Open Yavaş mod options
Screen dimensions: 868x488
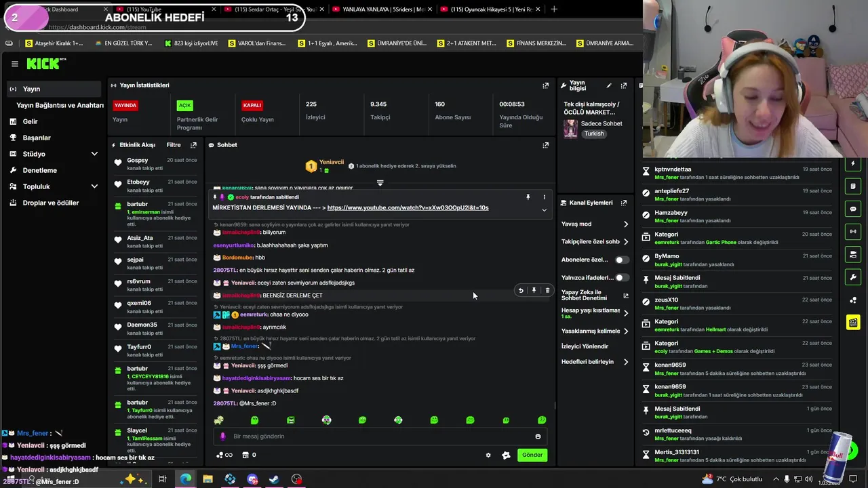click(595, 224)
